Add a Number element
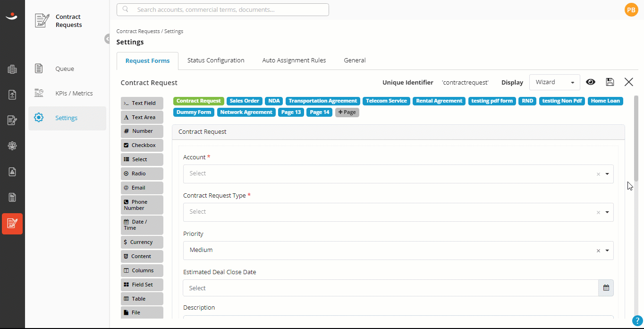644x329 pixels. click(x=142, y=131)
